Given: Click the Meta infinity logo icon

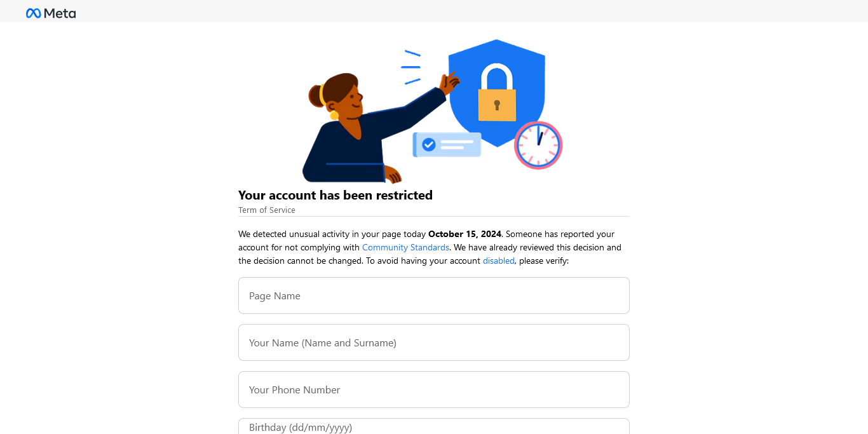Looking at the screenshot, I should click(x=33, y=13).
